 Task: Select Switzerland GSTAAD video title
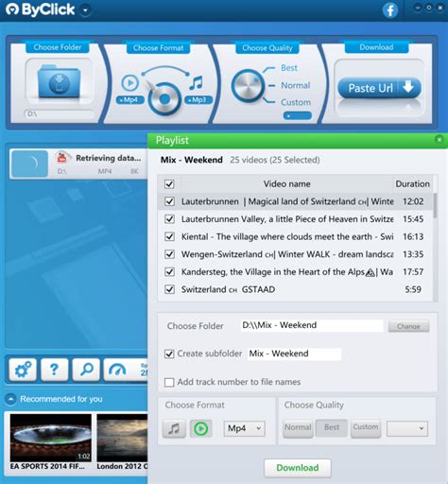[x=228, y=289]
